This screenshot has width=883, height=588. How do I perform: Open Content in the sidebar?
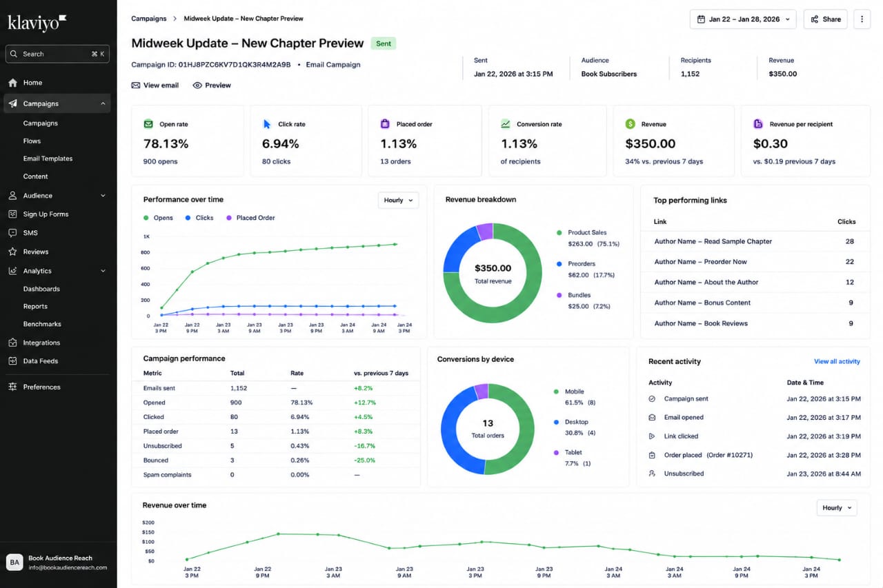[x=35, y=176]
